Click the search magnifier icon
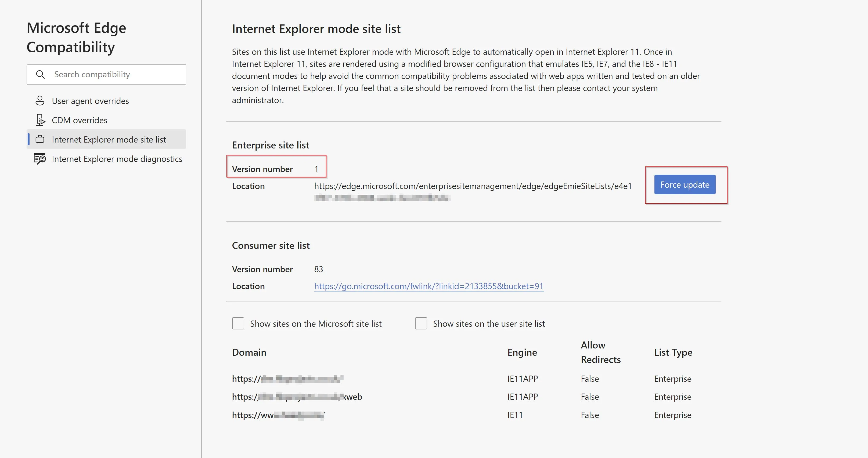This screenshot has width=868, height=458. pos(41,74)
